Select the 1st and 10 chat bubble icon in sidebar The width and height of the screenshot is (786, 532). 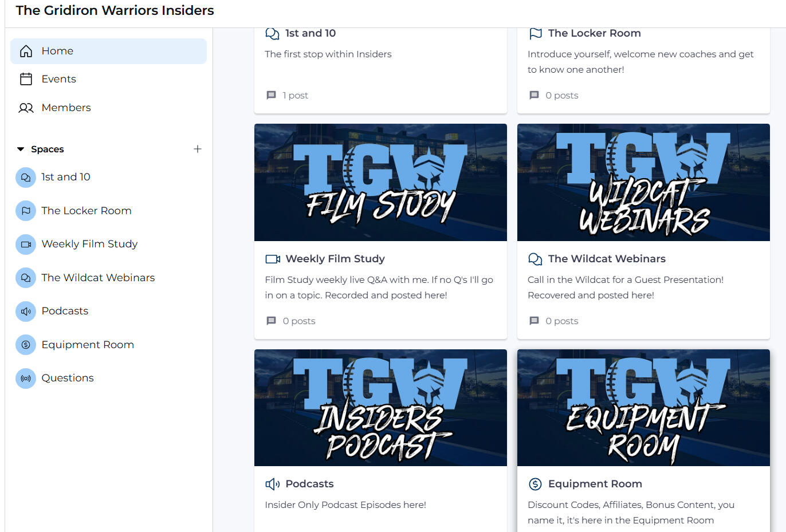point(26,178)
